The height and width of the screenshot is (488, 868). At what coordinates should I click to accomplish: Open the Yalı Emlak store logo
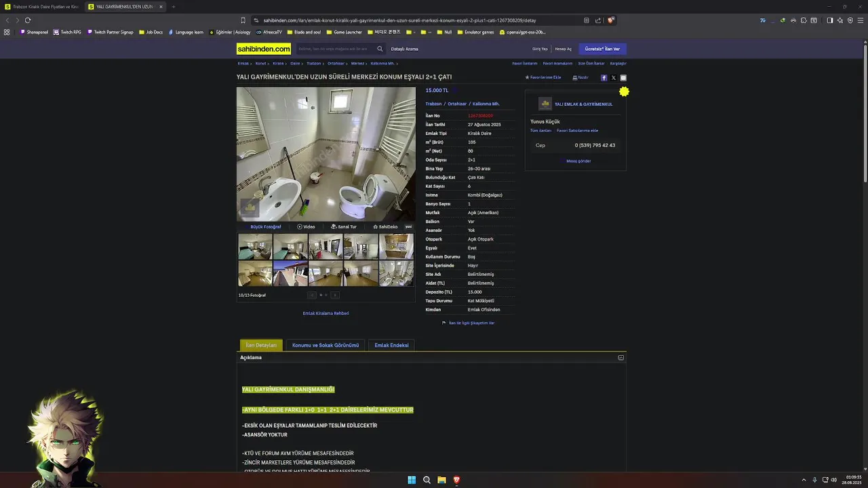[545, 104]
